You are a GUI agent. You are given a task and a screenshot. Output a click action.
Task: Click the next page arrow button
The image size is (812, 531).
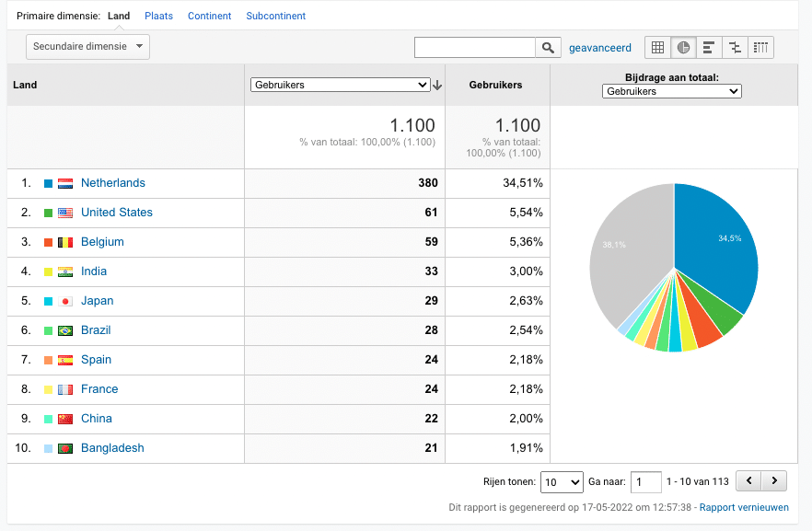(x=774, y=480)
